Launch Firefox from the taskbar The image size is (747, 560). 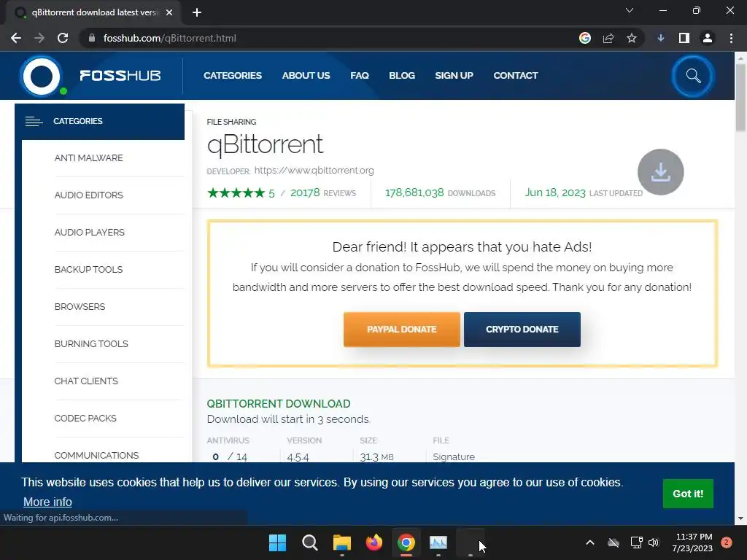pos(374,542)
